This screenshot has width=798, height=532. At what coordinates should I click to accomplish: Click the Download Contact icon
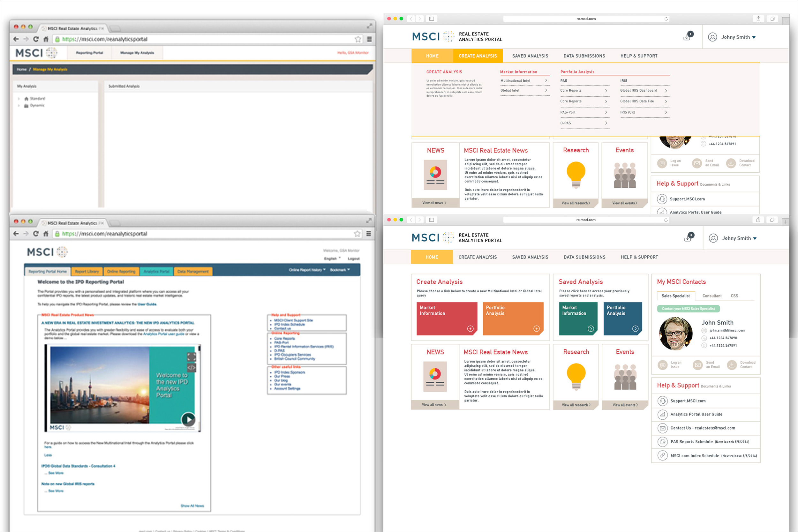point(732,365)
